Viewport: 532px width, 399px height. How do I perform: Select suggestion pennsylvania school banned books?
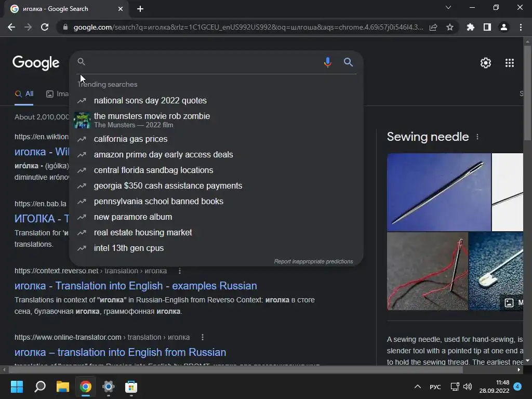217,202
